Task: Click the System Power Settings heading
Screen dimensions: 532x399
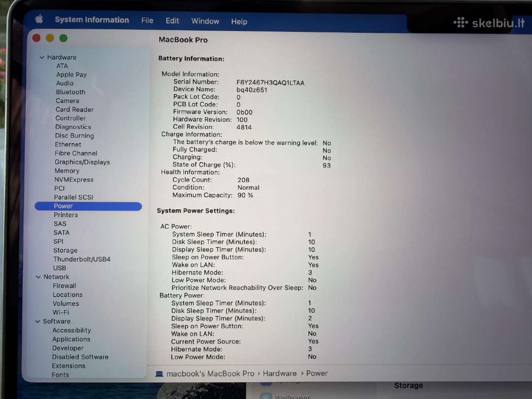Action: (196, 211)
